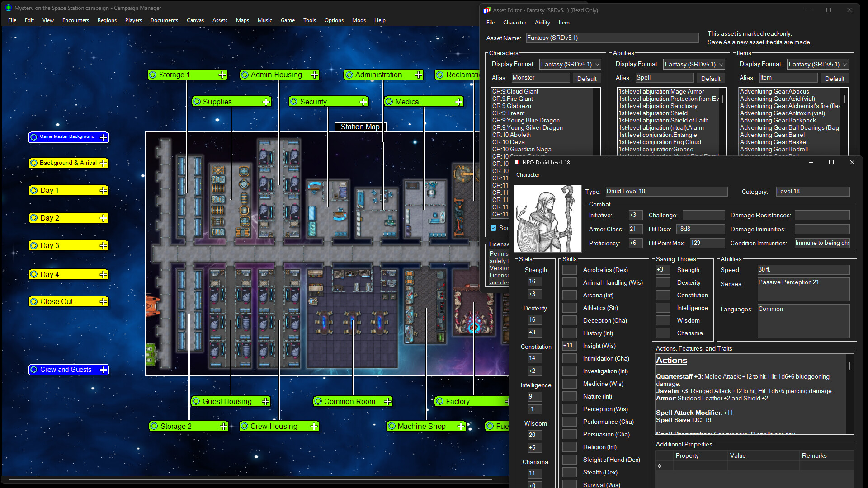Open Characters Display Format dropdown

[571, 64]
